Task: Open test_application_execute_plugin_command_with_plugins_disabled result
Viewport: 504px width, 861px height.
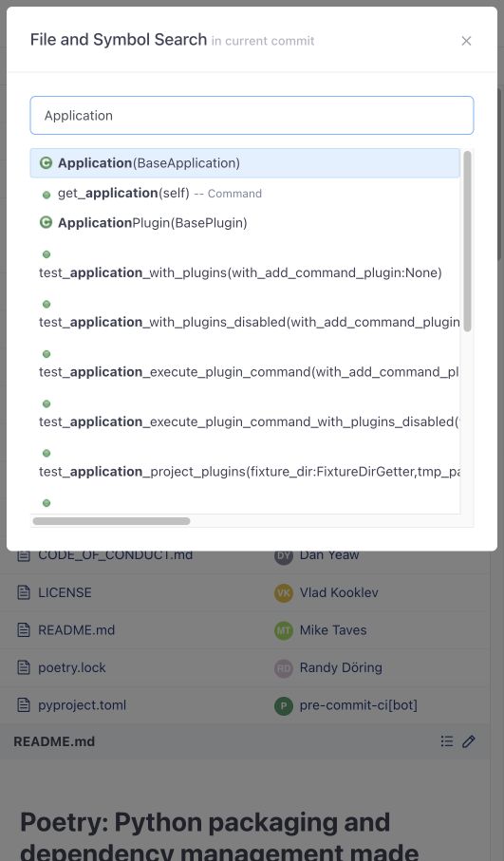Action: pos(245,413)
